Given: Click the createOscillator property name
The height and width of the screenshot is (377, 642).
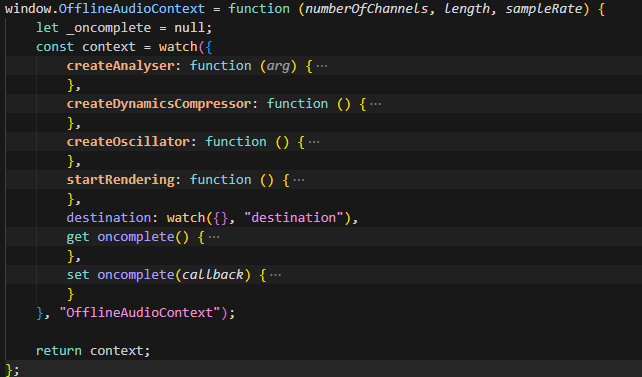Looking at the screenshot, I should click(x=129, y=142).
